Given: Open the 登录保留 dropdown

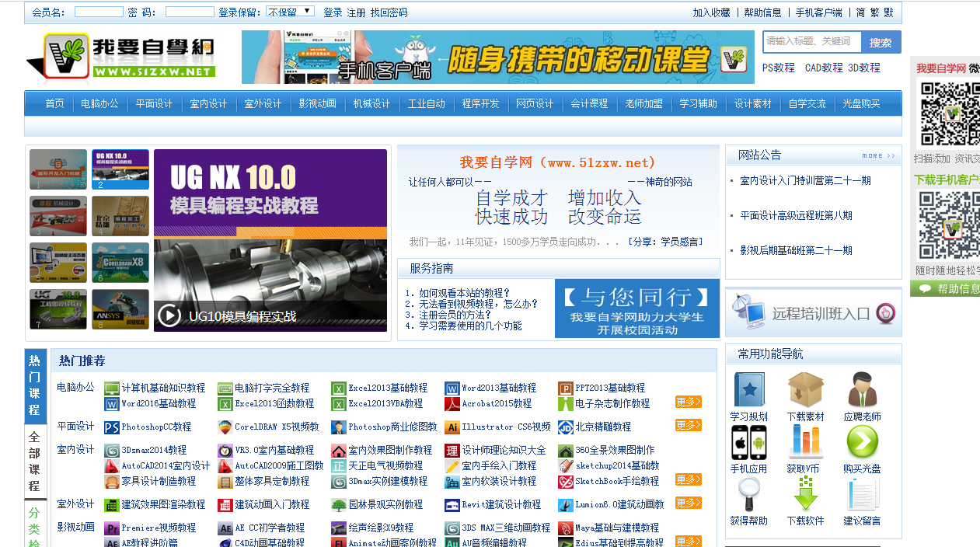Looking at the screenshot, I should coord(290,12).
